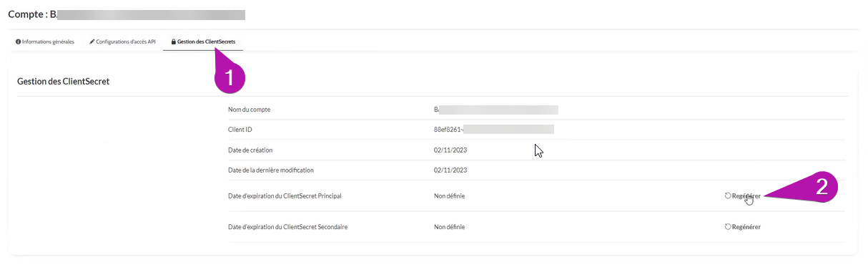Click the Date de création value 02/11/2023
This screenshot has height=270, width=868.
(x=450, y=150)
